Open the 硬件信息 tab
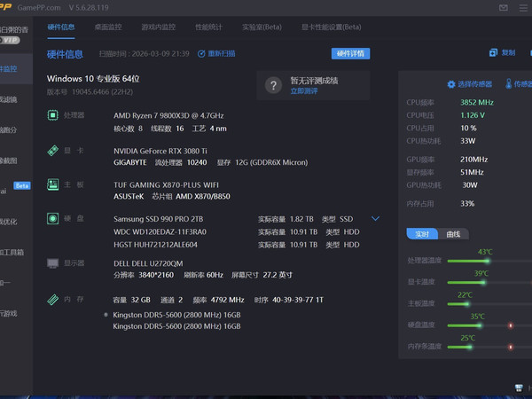This screenshot has width=532, height=399. (61, 27)
